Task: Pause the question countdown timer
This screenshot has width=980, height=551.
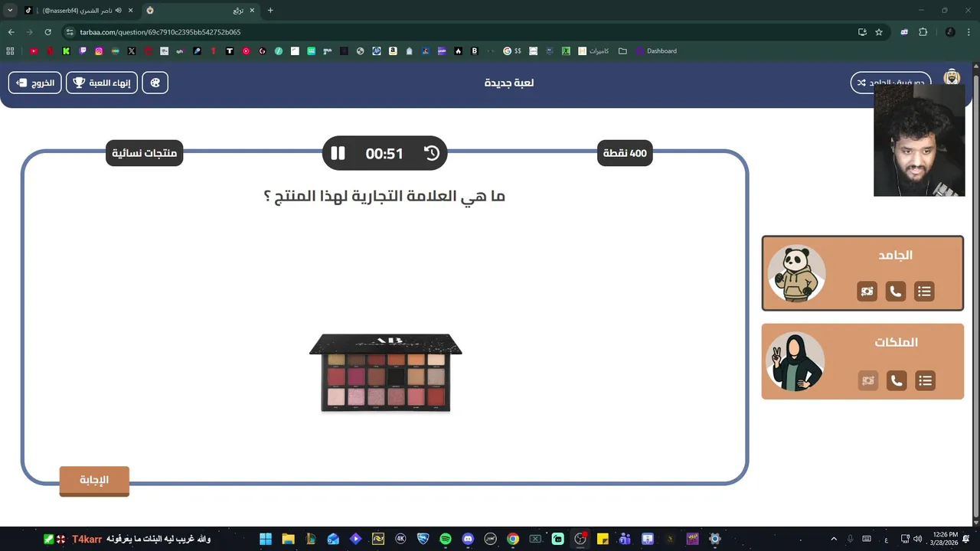Action: 338,153
